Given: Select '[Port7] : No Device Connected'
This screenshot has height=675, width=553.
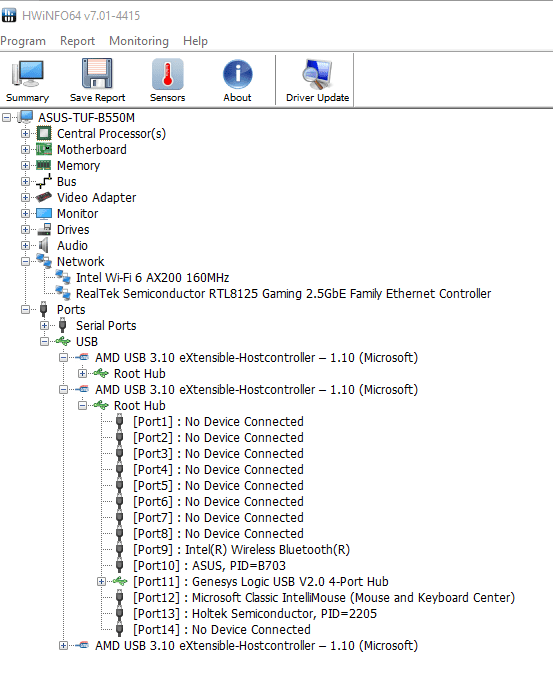Looking at the screenshot, I should pyautogui.click(x=218, y=517).
